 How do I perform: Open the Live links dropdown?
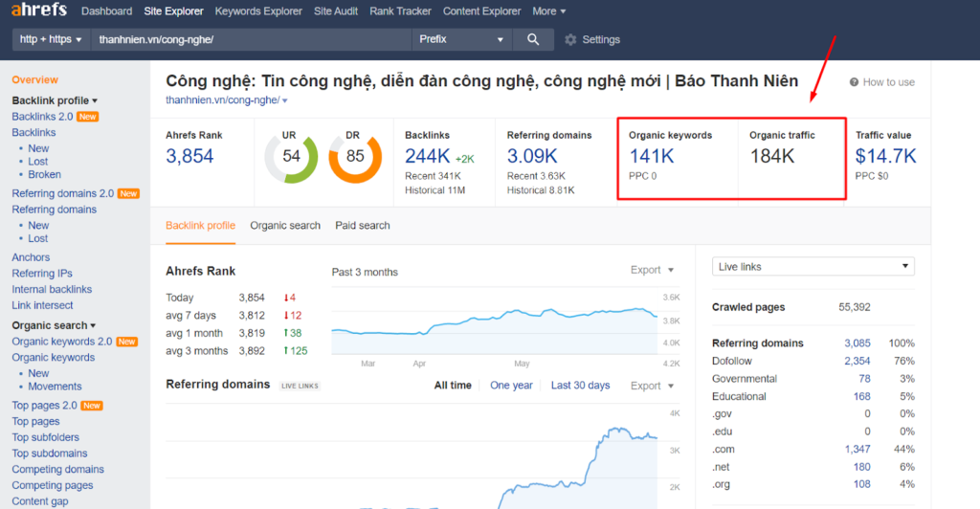[x=813, y=267]
